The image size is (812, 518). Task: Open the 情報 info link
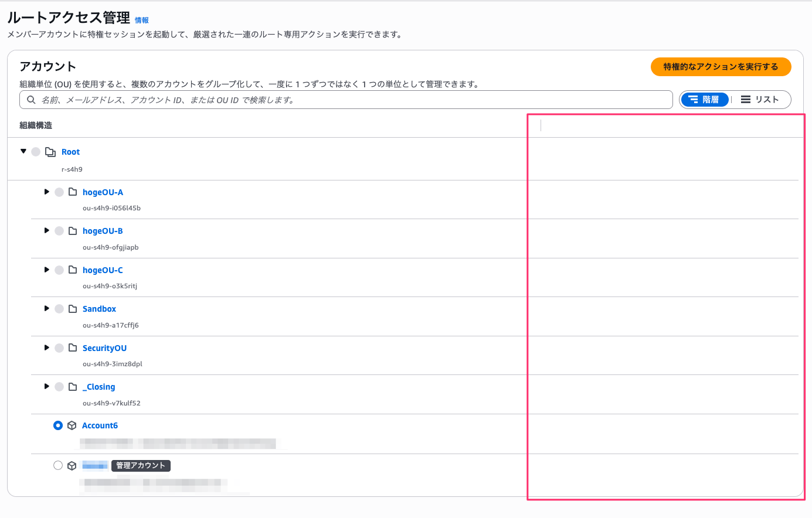coord(142,20)
